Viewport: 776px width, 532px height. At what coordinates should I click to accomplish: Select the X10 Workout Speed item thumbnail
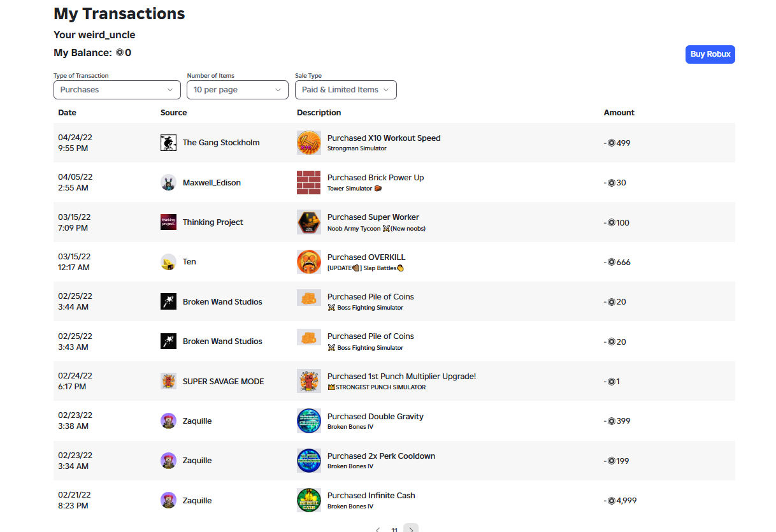coord(309,143)
